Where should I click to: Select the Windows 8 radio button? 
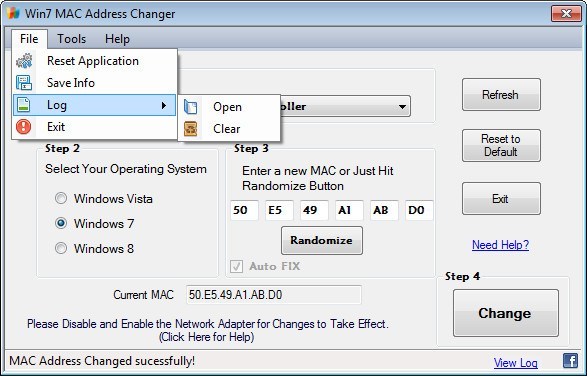pyautogui.click(x=61, y=248)
